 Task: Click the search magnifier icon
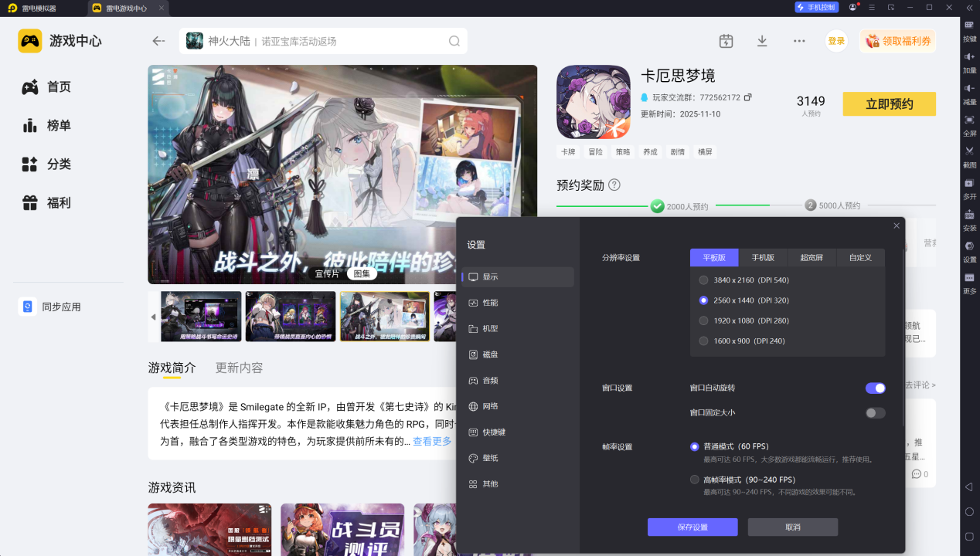coord(454,41)
